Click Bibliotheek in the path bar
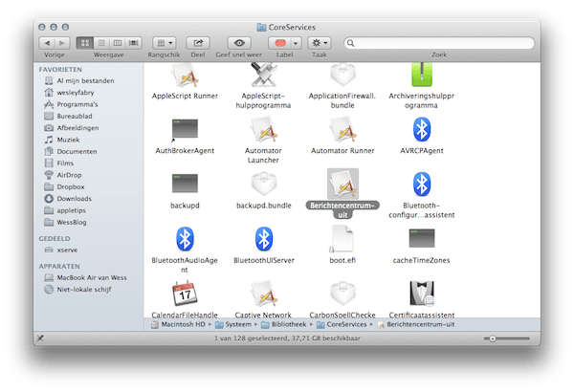The width and height of the screenshot is (574, 392). (284, 325)
